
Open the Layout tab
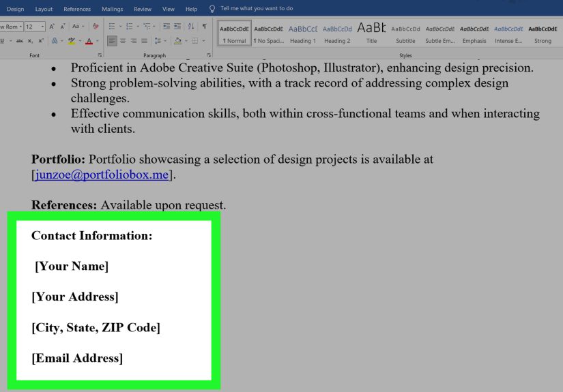(44, 9)
